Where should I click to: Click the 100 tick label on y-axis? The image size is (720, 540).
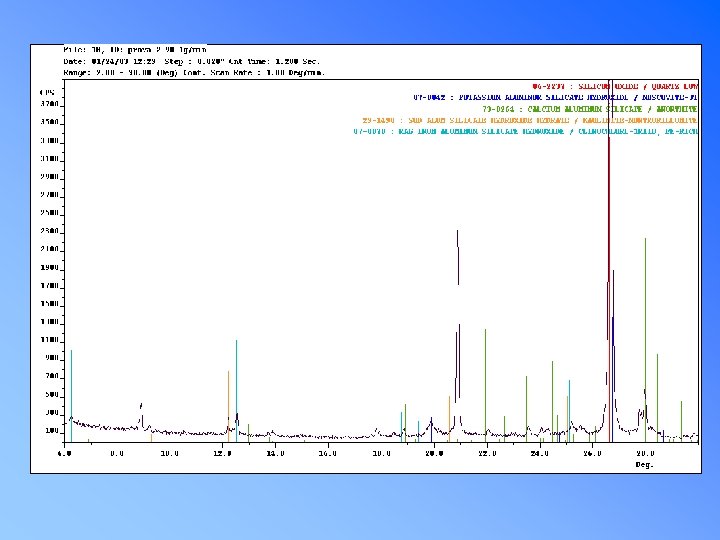(x=52, y=431)
